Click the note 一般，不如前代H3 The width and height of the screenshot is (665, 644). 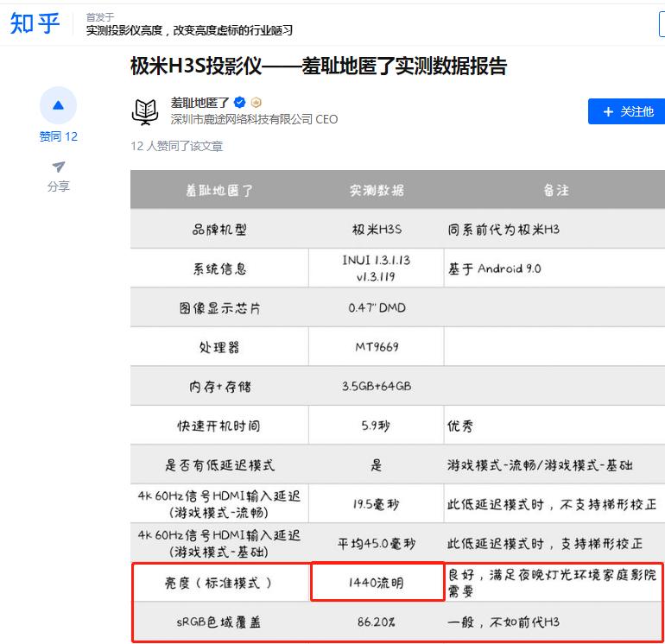[503, 622]
